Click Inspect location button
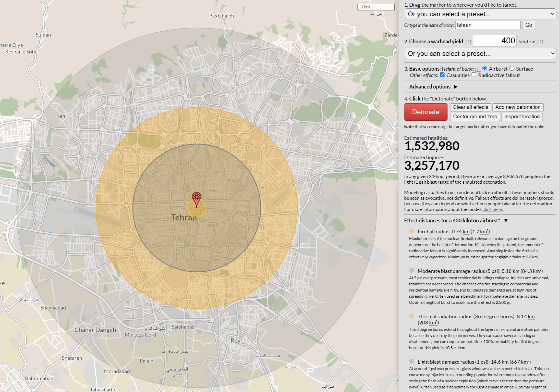559x392 pixels. (x=522, y=117)
